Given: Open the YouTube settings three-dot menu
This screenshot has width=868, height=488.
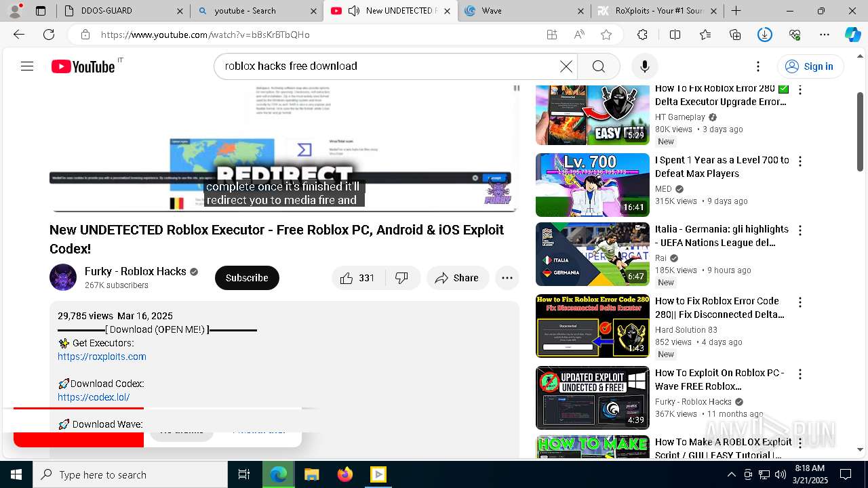Looking at the screenshot, I should tap(758, 66).
